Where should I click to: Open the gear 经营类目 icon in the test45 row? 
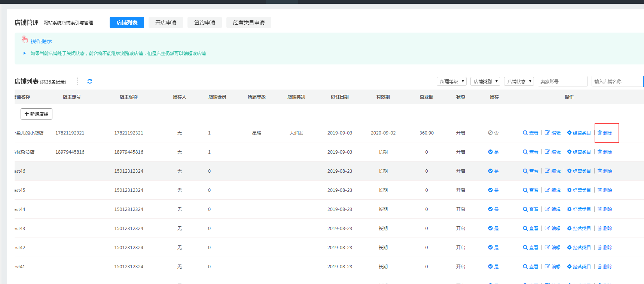click(569, 190)
